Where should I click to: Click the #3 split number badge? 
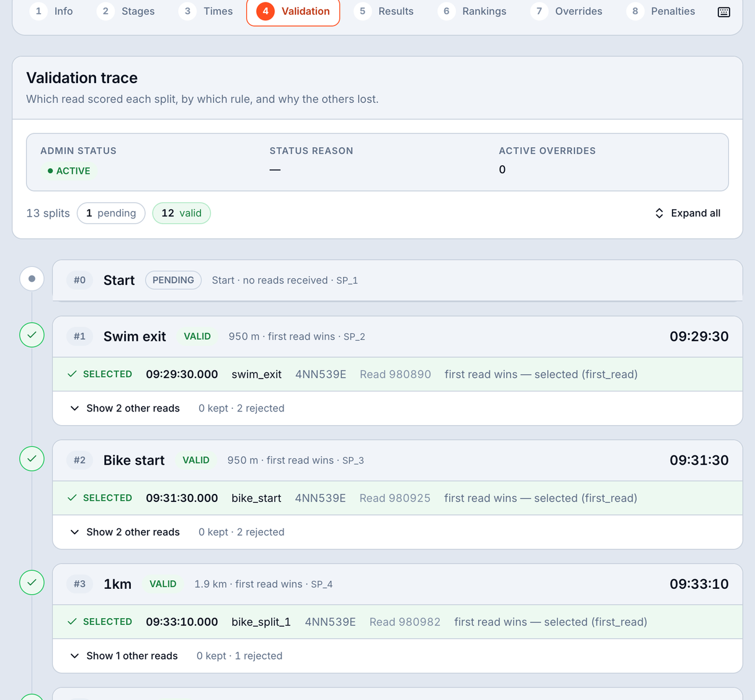[80, 584]
